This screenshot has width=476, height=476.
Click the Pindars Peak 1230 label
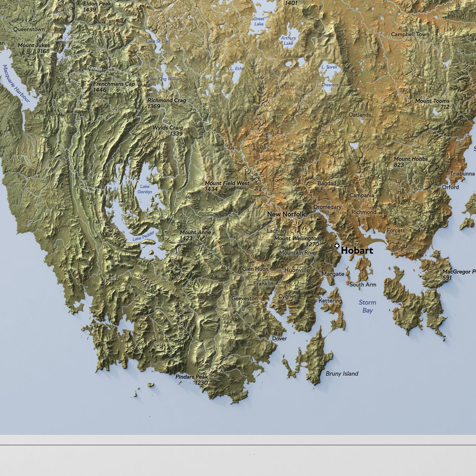191,379
